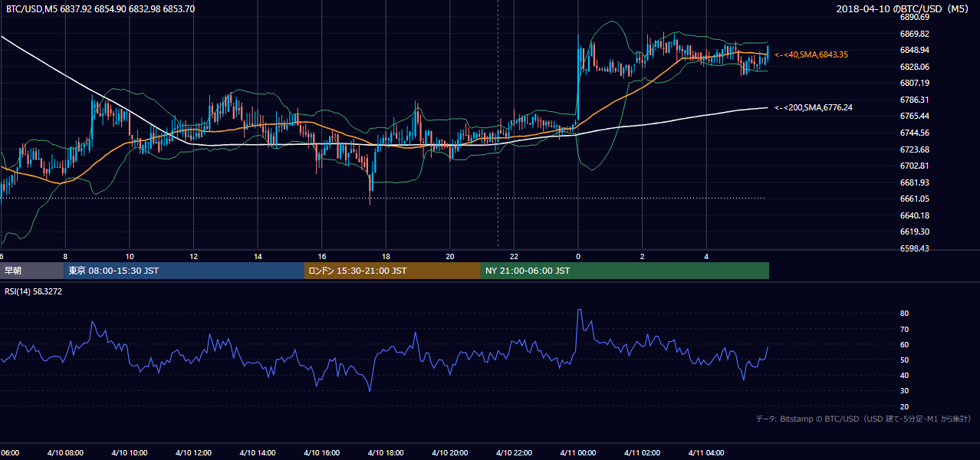This screenshot has height=460, width=980.
Task: Click hour tick 14 under price chart
Action: click(x=258, y=257)
